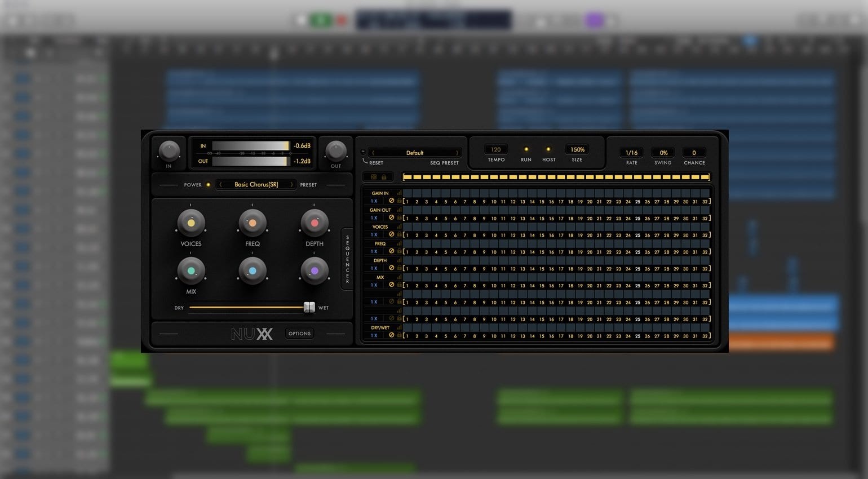Go to previous preset before Basic Chorus[SR]
Screen dimensions: 868x479
coord(221,184)
